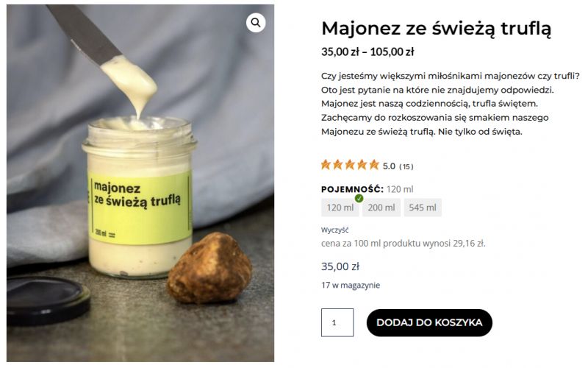The image size is (588, 368).
Task: Select the 120 ml capacity option
Action: click(x=340, y=208)
